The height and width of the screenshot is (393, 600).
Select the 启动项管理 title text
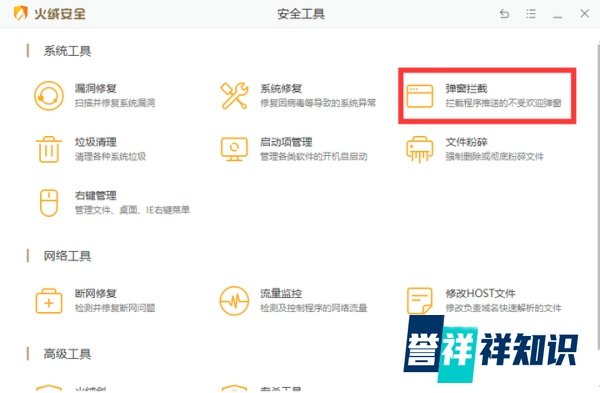(x=286, y=142)
